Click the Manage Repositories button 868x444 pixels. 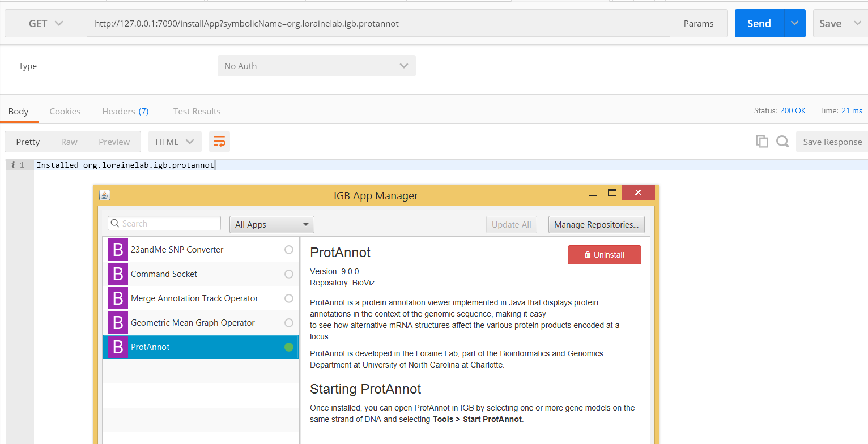point(596,225)
